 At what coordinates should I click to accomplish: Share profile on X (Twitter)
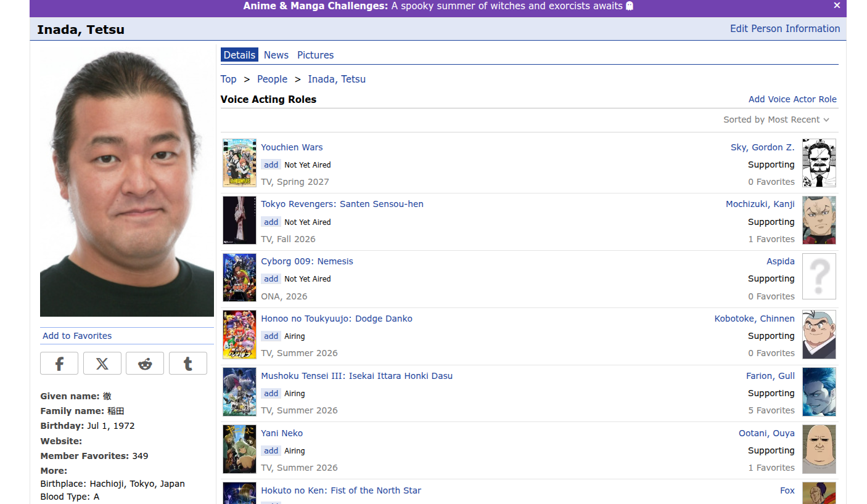(102, 364)
